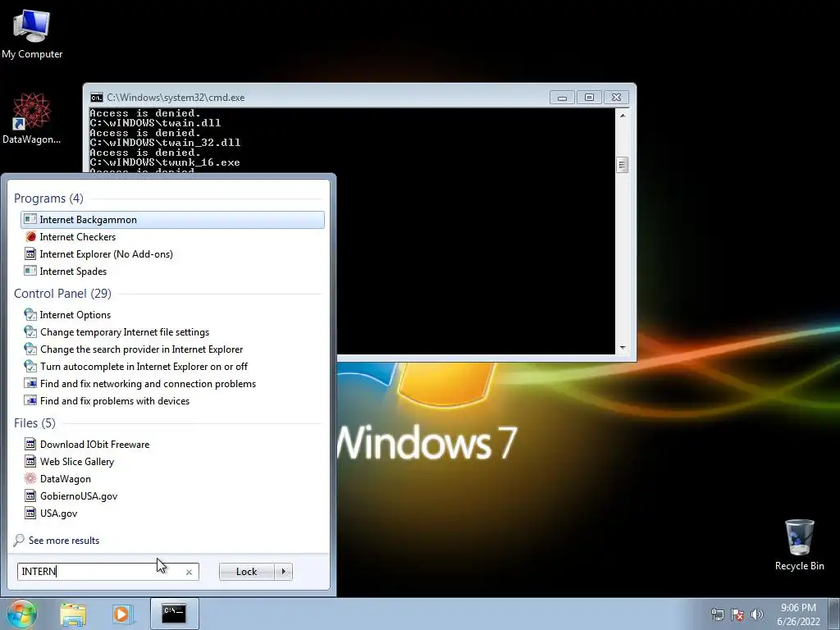Open the Control Panel (29) results header

(x=62, y=294)
